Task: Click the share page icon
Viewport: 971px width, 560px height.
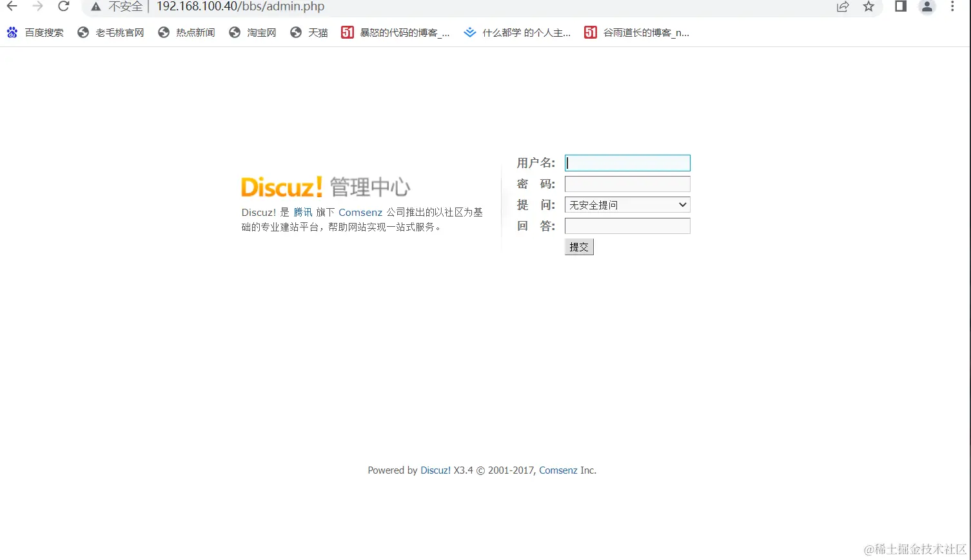Action: 843,6
